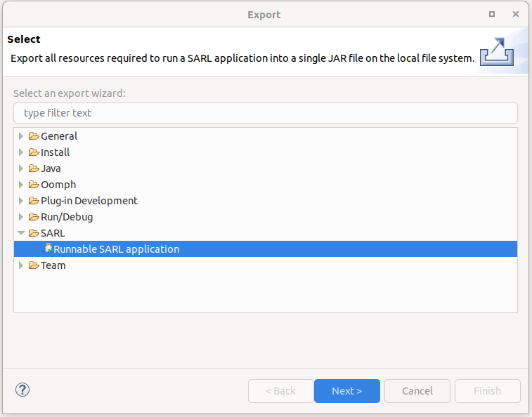Select the Run/Debug text label

67,217
